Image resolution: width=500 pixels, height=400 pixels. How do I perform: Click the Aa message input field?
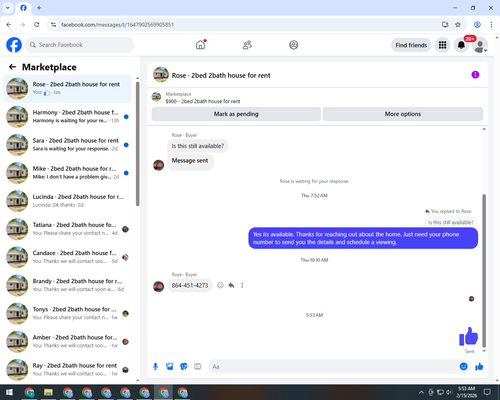click(333, 367)
